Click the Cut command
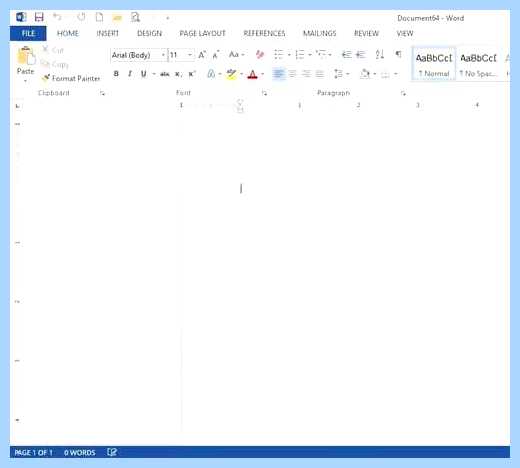The width and height of the screenshot is (520, 468). click(53, 50)
